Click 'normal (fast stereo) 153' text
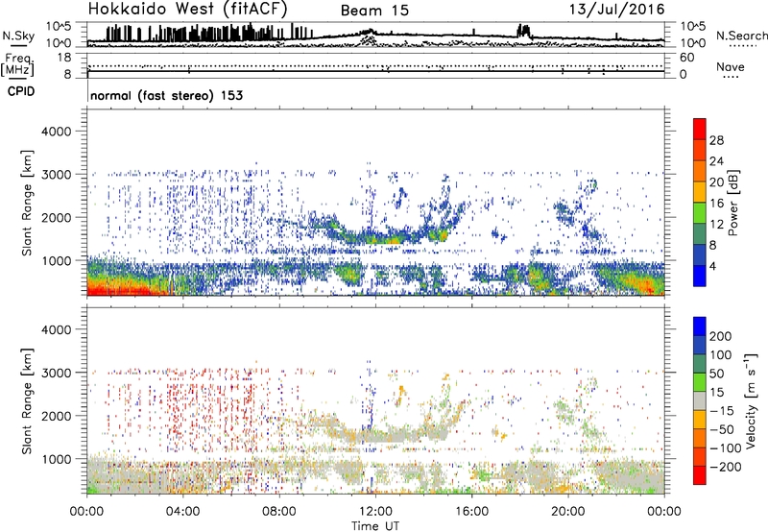This screenshot has height=532, width=768. coord(166,95)
